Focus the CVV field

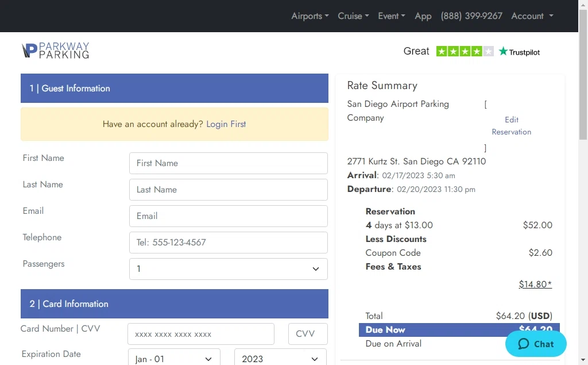click(x=308, y=334)
